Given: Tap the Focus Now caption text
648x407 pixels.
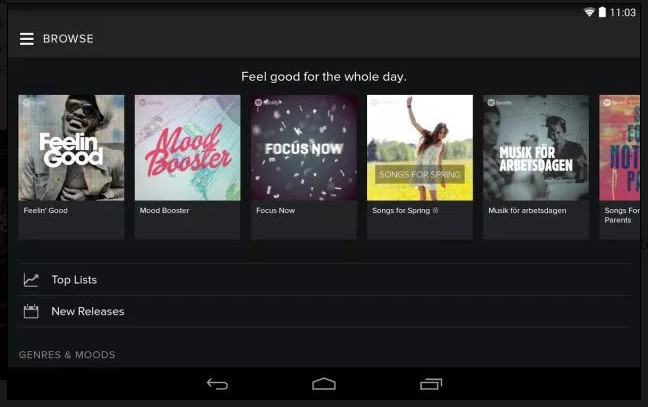Looking at the screenshot, I should coord(276,210).
